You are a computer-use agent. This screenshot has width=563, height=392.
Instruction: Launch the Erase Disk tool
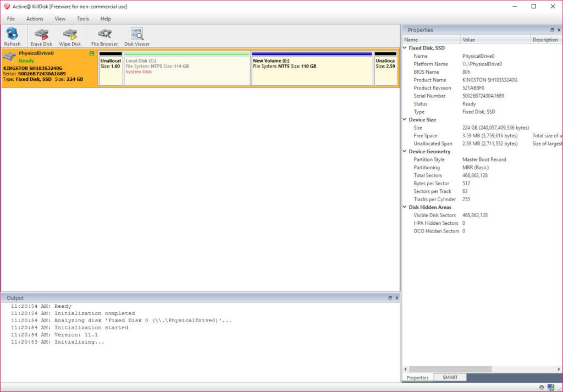click(x=41, y=36)
